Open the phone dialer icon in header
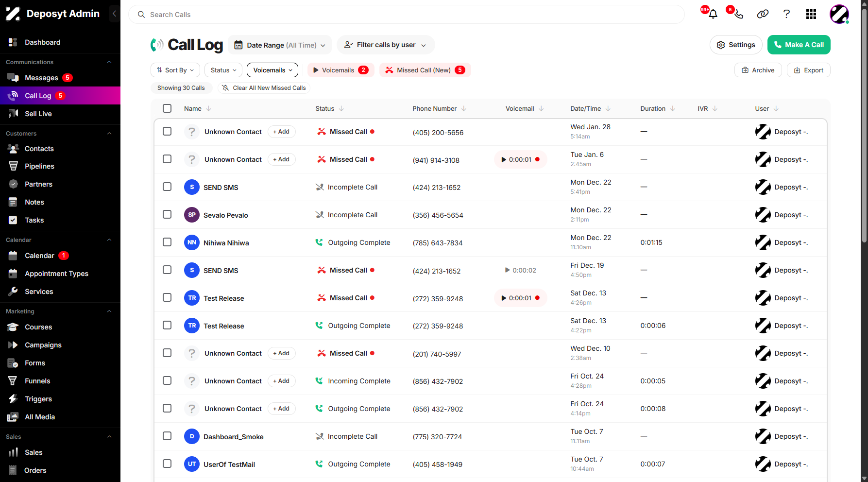The height and width of the screenshot is (482, 868). click(x=738, y=14)
